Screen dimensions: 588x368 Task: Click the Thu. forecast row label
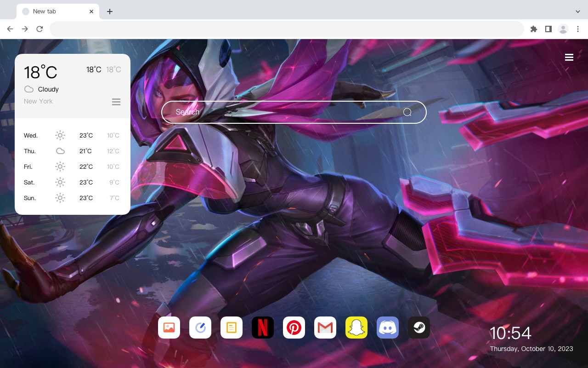(30, 151)
